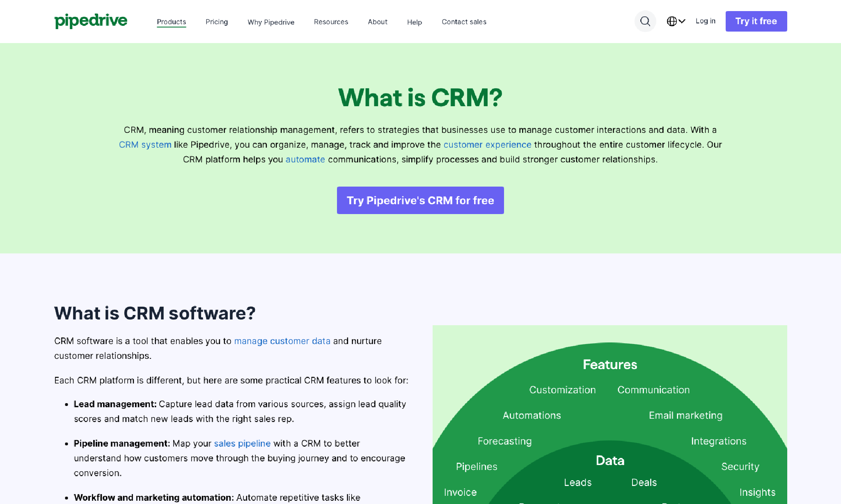Go to the Pricing page
This screenshot has height=504, width=841.
pyautogui.click(x=217, y=22)
